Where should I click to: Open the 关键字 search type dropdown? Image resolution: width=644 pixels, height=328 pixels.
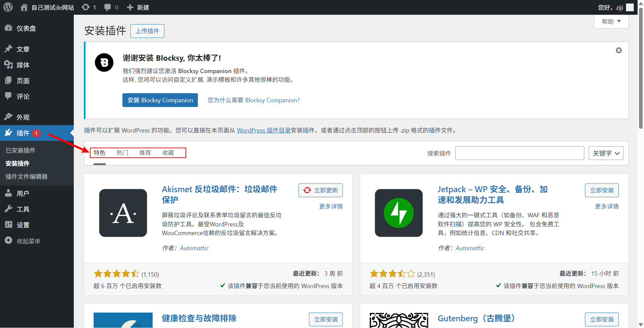pos(606,153)
